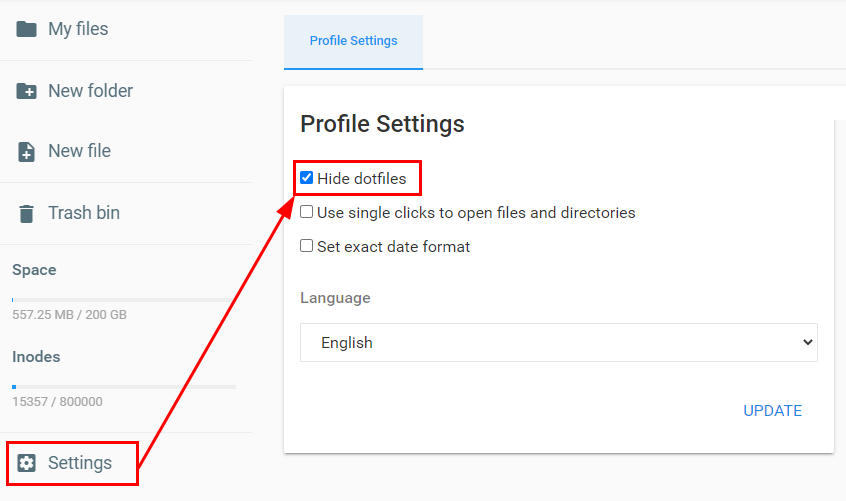This screenshot has width=846, height=501.
Task: Click the My files folder icon
Action: 27,29
